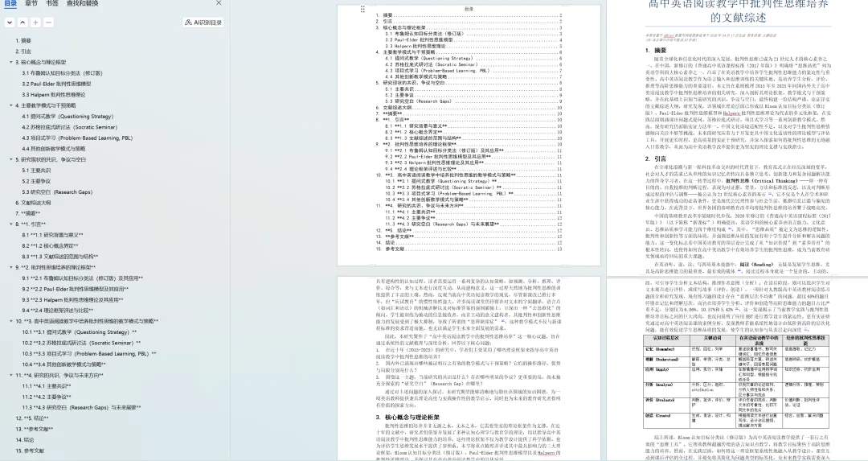Click the '2. 引言' heading on the document page

pyautogui.click(x=656, y=158)
